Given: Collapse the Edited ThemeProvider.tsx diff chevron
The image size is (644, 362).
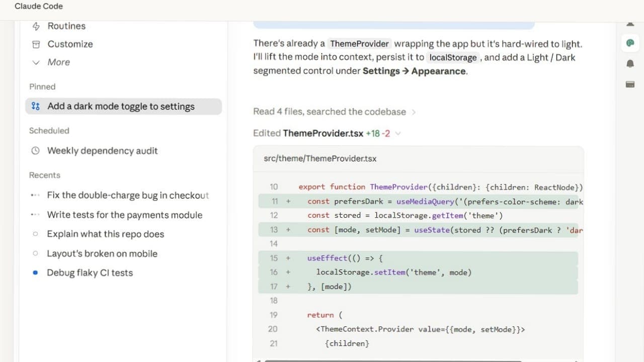Looking at the screenshot, I should point(398,134).
